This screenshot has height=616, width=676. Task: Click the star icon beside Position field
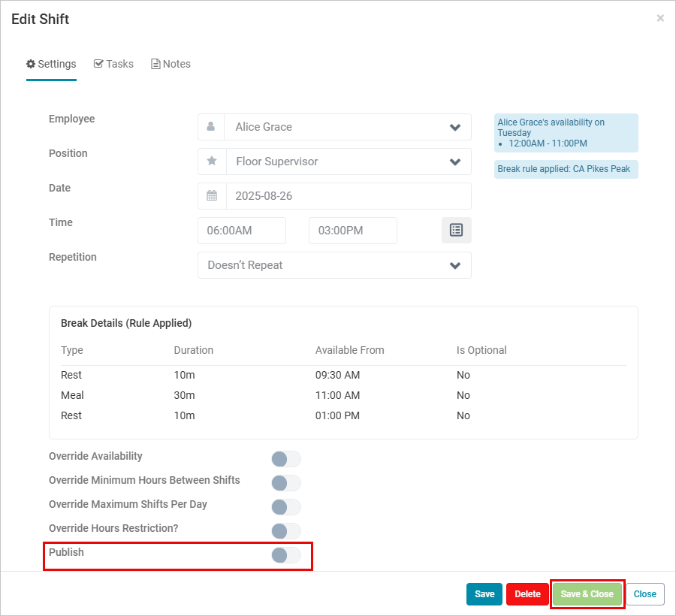[212, 162]
